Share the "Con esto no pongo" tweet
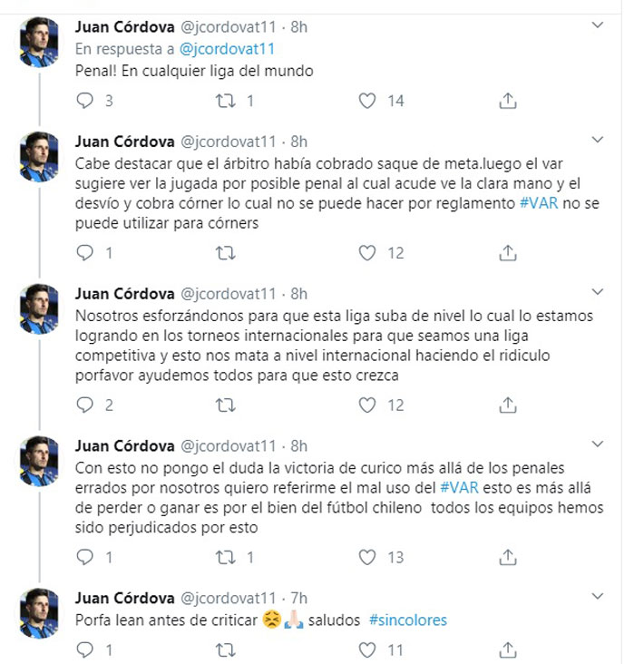The image size is (644, 664). point(510,558)
